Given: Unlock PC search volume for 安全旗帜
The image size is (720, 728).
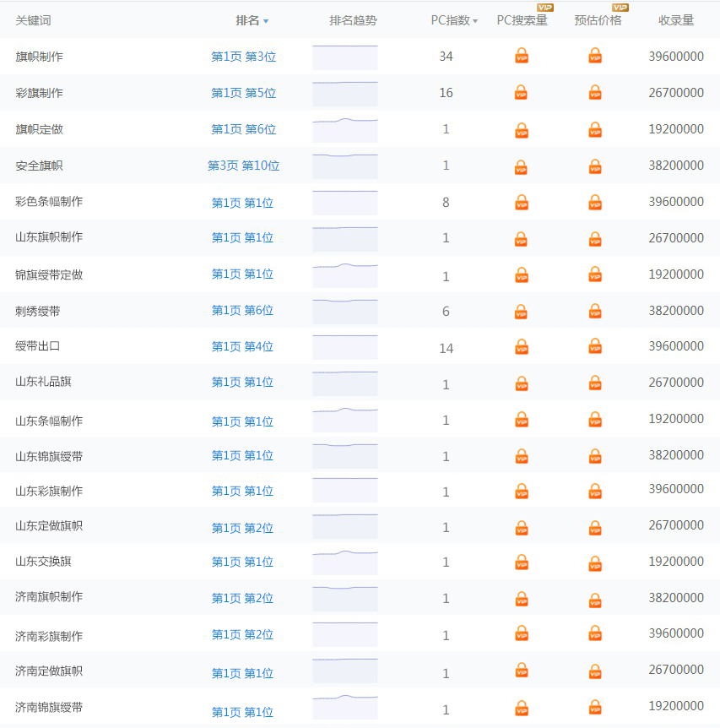Looking at the screenshot, I should (x=522, y=166).
